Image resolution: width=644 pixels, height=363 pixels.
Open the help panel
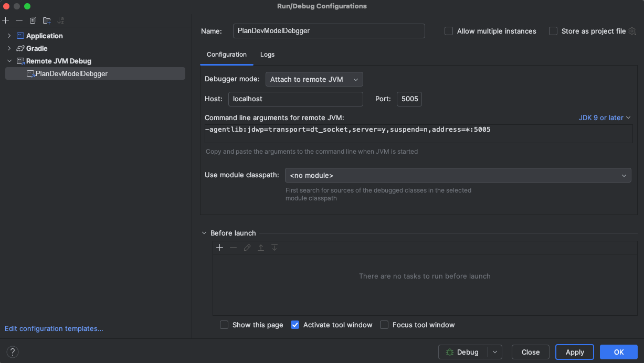pyautogui.click(x=12, y=352)
